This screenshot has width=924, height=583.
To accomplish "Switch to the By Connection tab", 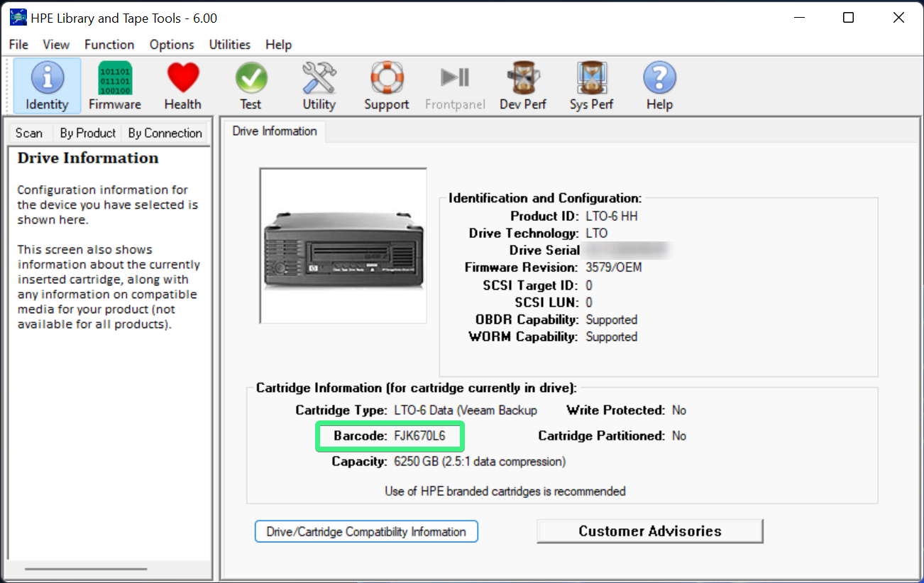I will pyautogui.click(x=165, y=133).
